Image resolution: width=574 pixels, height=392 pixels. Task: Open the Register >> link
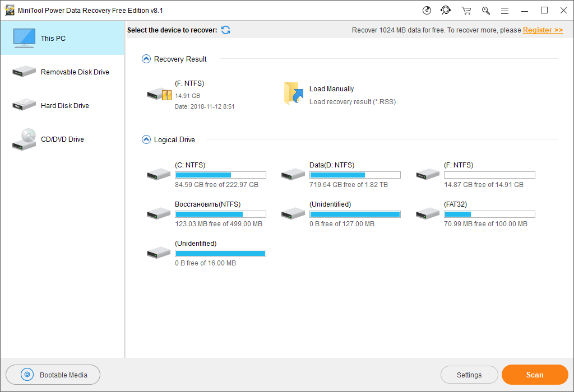pyautogui.click(x=543, y=30)
